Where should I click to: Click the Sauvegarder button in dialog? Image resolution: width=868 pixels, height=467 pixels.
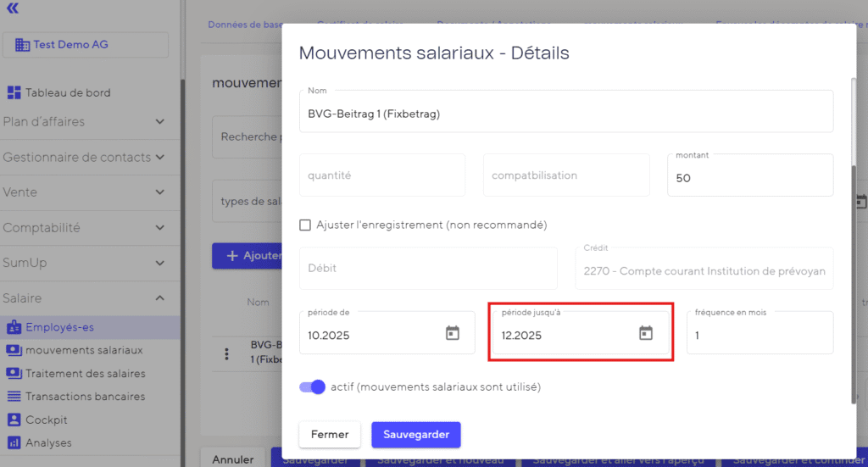(415, 435)
